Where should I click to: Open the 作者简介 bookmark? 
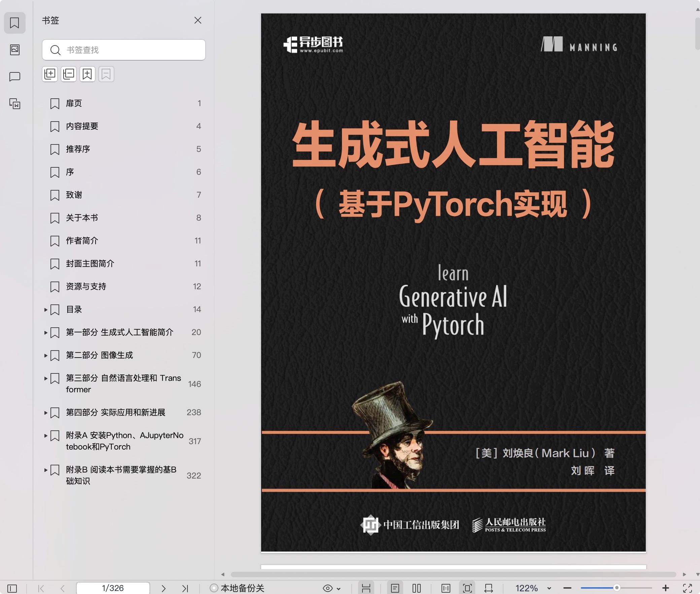(82, 241)
